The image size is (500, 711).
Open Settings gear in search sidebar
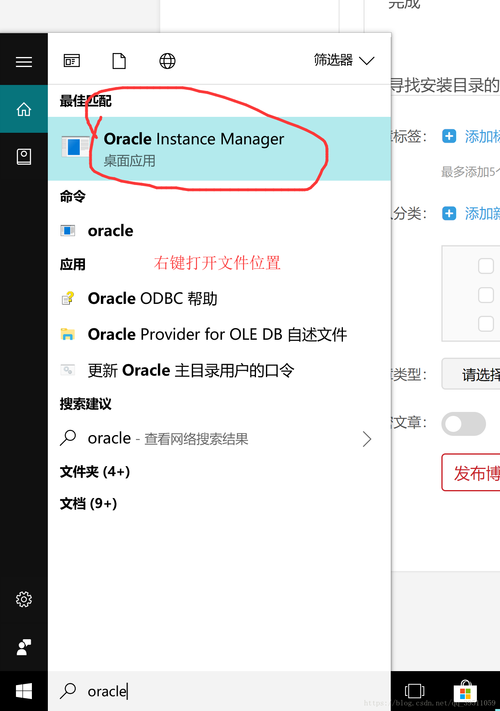pyautogui.click(x=24, y=599)
